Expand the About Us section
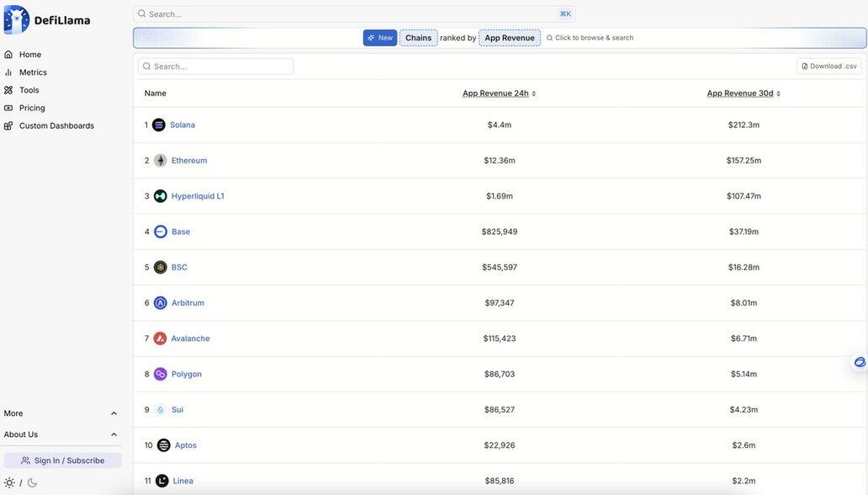Image resolution: width=868 pixels, height=495 pixels. click(x=61, y=434)
